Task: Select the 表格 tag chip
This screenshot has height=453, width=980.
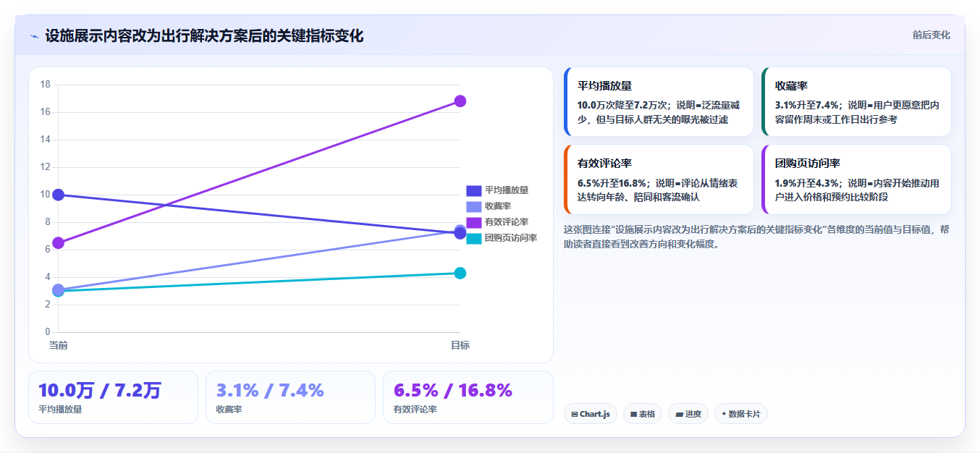Action: coord(643,414)
